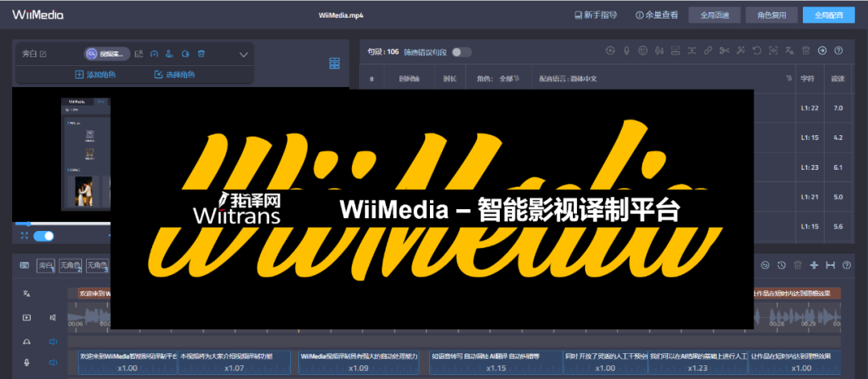Click the voice head icon in role panel
This screenshot has width=868, height=379.
(x=186, y=54)
